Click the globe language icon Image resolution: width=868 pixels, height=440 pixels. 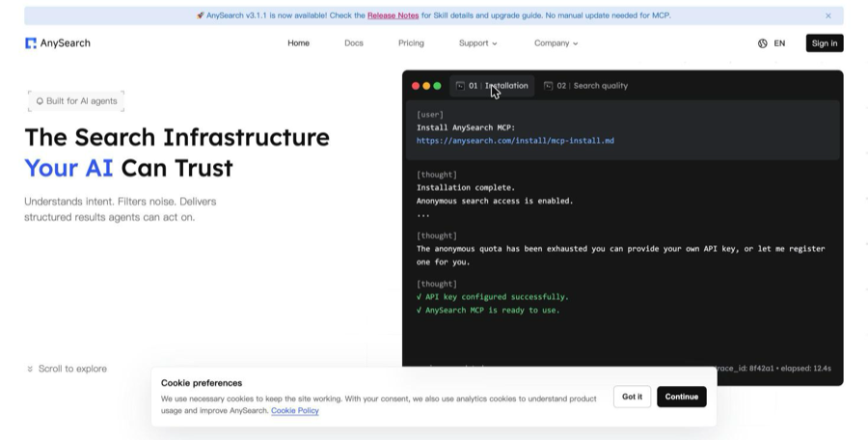coord(762,43)
